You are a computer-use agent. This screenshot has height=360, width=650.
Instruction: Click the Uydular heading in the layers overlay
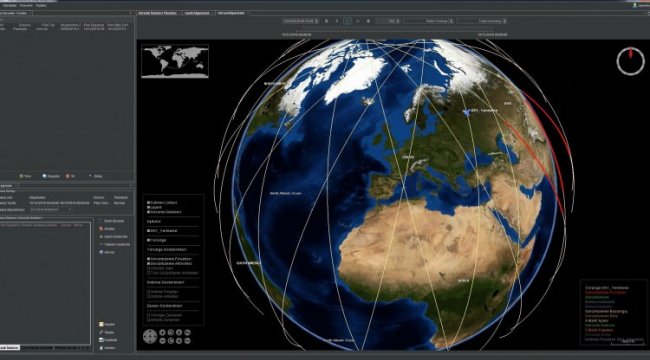coord(154,221)
